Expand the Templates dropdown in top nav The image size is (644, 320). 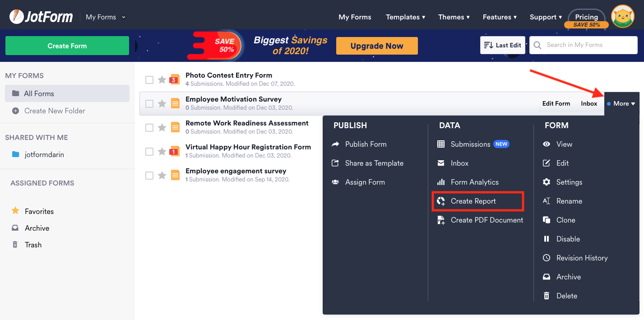405,17
